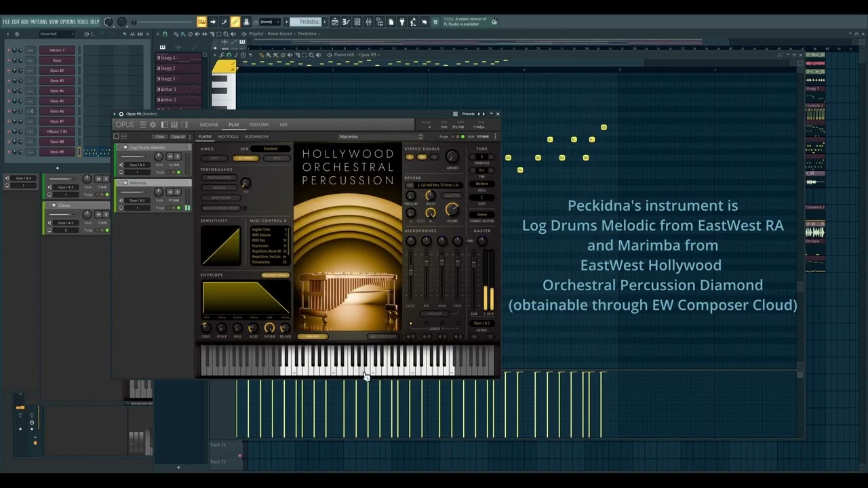868x488 pixels.
Task: Click the sensitivity curve graph
Action: point(220,246)
